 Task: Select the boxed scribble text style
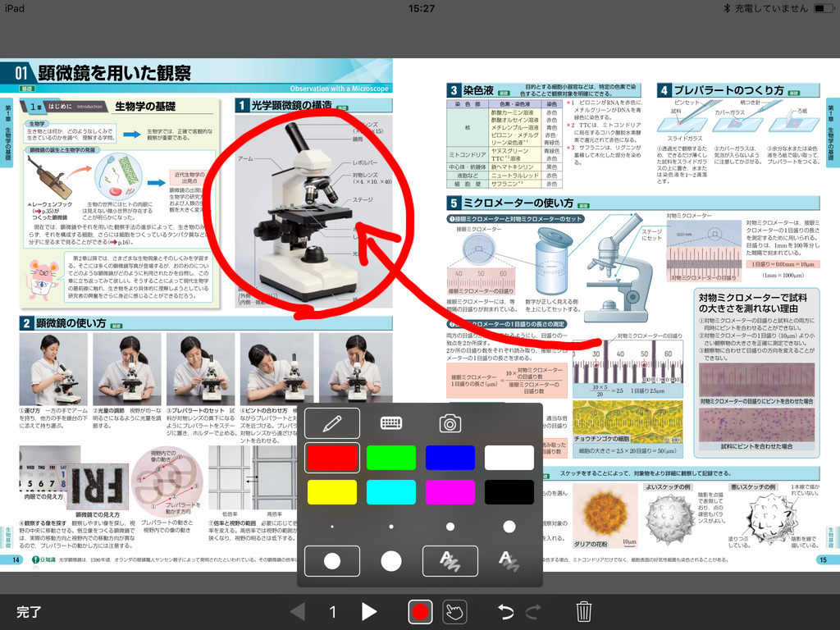pyautogui.click(x=450, y=561)
